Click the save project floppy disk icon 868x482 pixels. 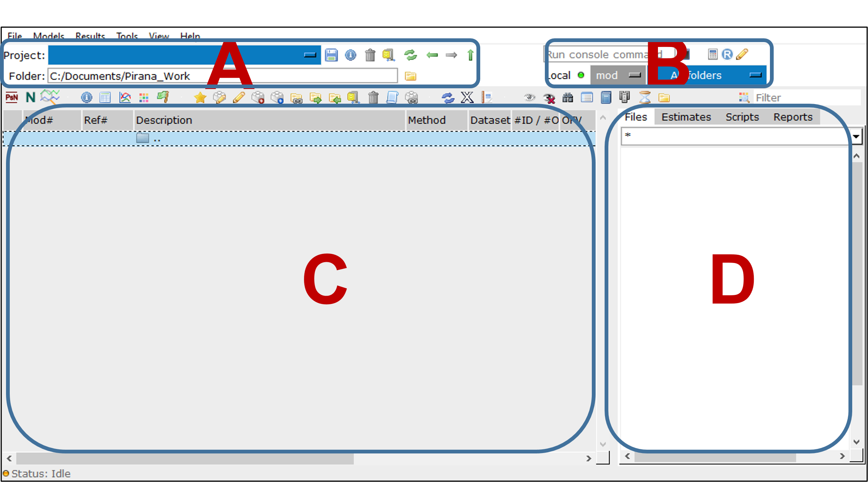tap(331, 55)
